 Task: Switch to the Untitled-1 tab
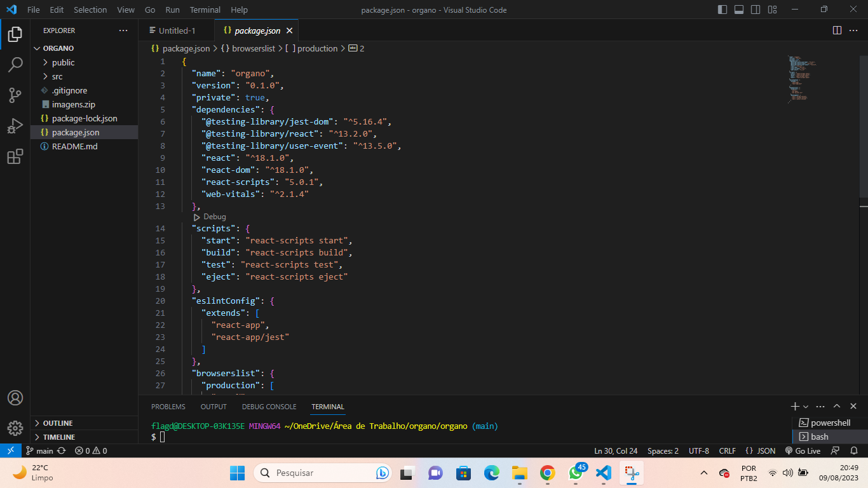click(177, 30)
